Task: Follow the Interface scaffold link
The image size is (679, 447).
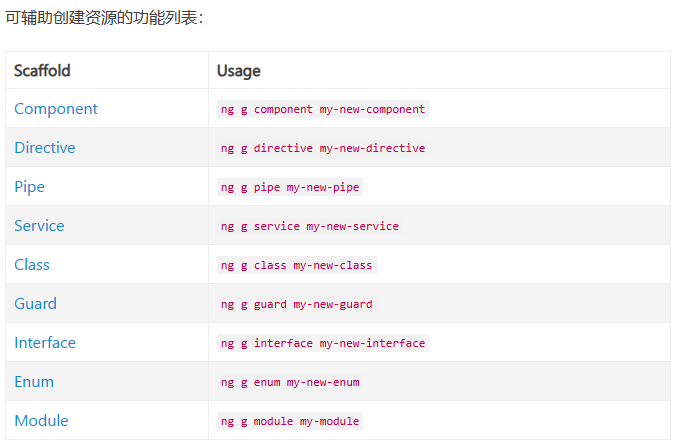Action: click(x=45, y=343)
